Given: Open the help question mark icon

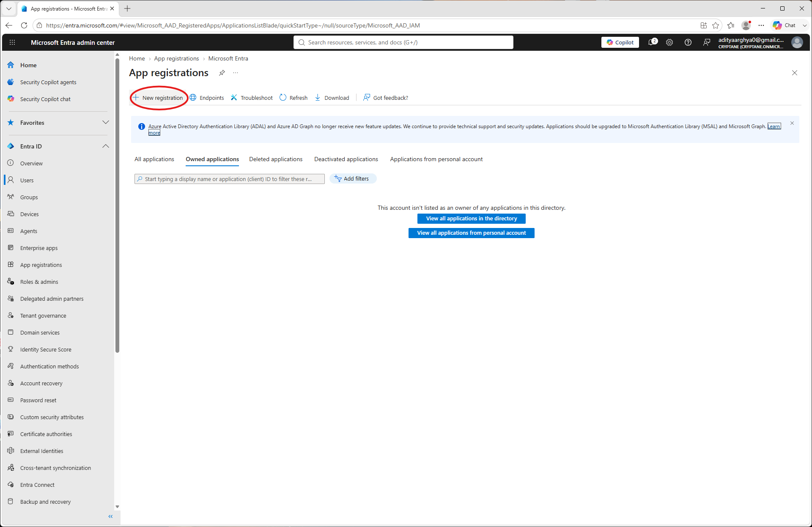Looking at the screenshot, I should pos(688,42).
